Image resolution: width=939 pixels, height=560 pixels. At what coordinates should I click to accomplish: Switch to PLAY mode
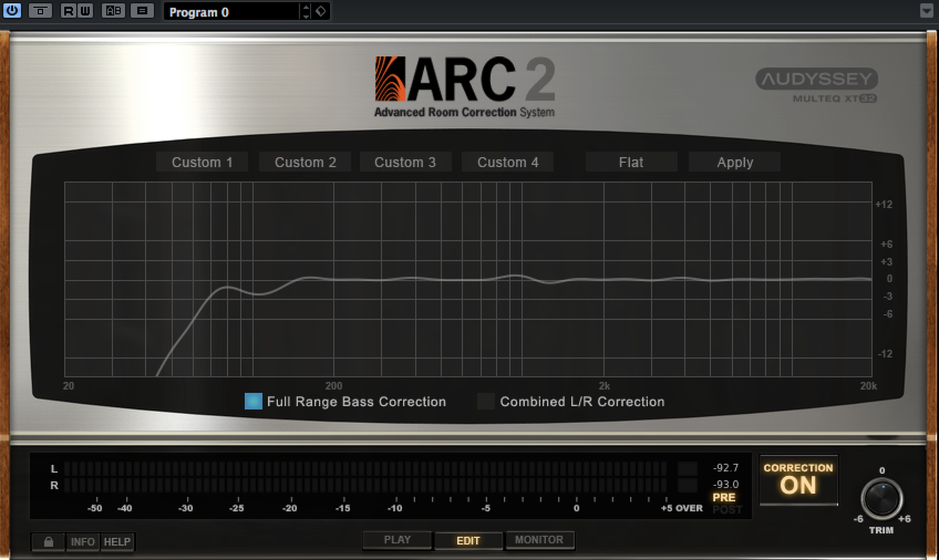[398, 540]
